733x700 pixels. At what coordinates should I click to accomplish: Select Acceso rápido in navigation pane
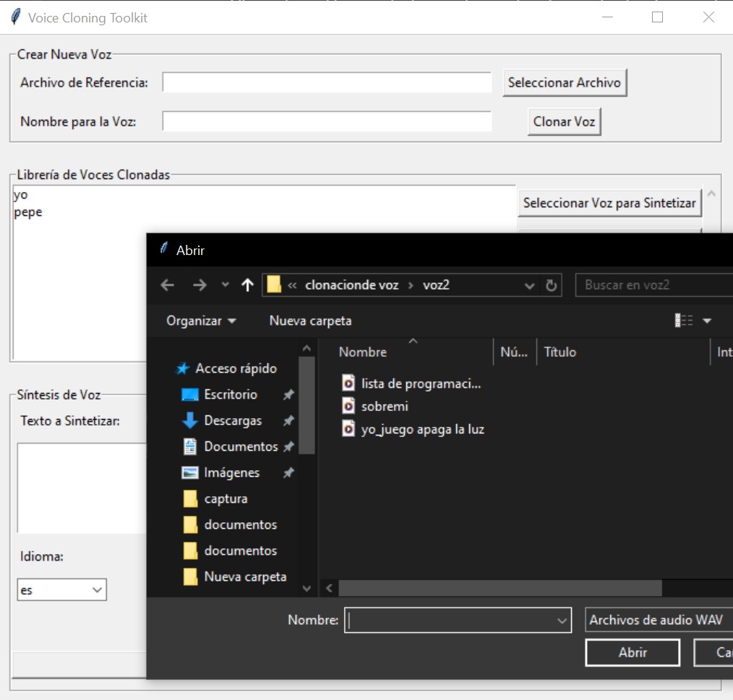[x=236, y=368]
